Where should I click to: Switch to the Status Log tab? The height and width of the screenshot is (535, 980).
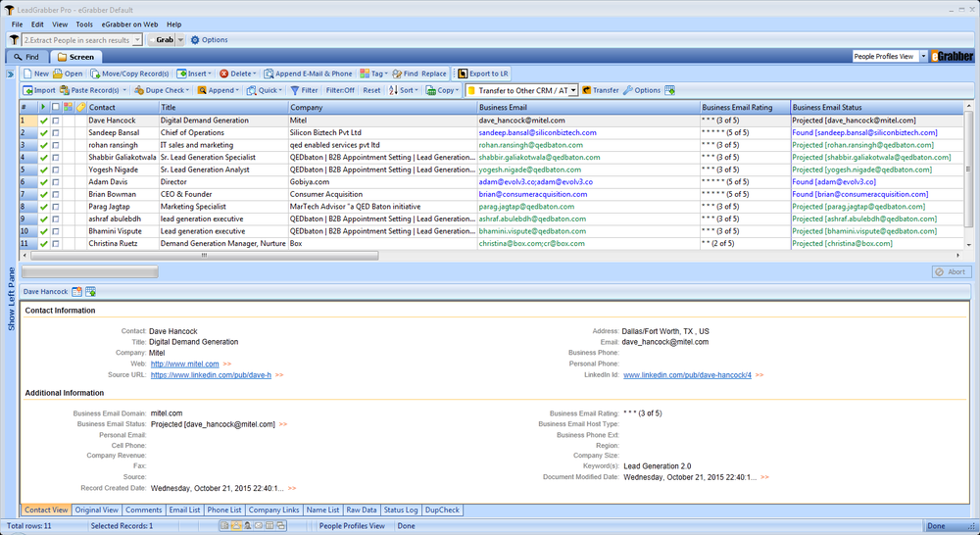[401, 510]
